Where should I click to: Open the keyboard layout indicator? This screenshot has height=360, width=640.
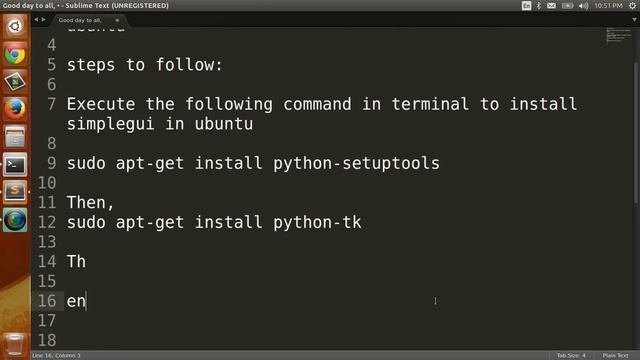coord(526,6)
